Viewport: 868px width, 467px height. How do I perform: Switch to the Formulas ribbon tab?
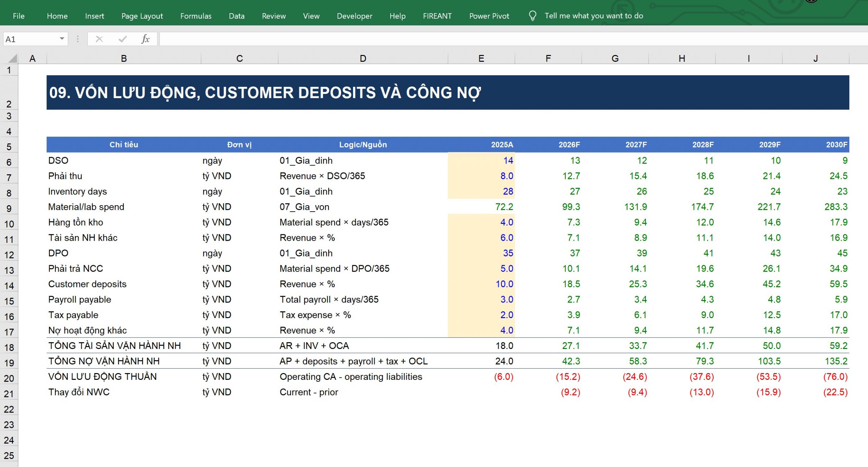pyautogui.click(x=196, y=16)
